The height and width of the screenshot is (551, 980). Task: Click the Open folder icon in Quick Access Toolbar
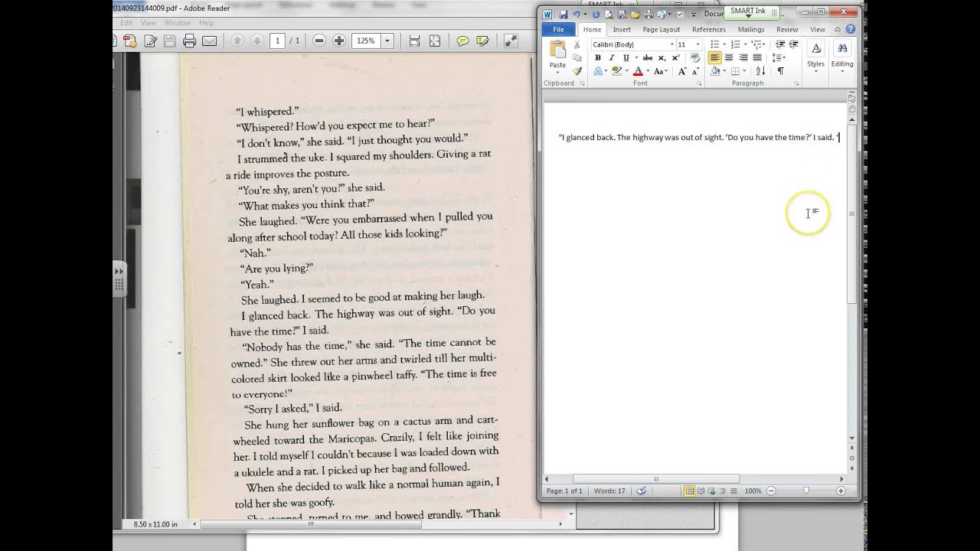pyautogui.click(x=635, y=14)
